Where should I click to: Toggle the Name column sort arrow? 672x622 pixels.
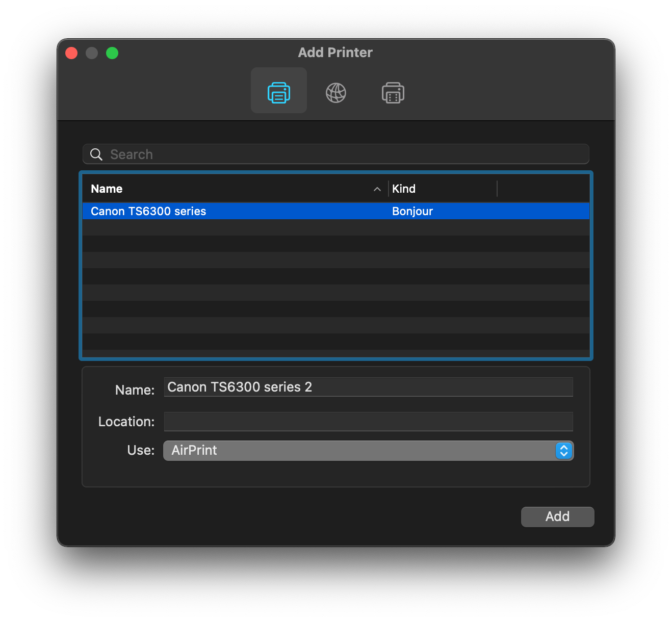[x=377, y=189]
